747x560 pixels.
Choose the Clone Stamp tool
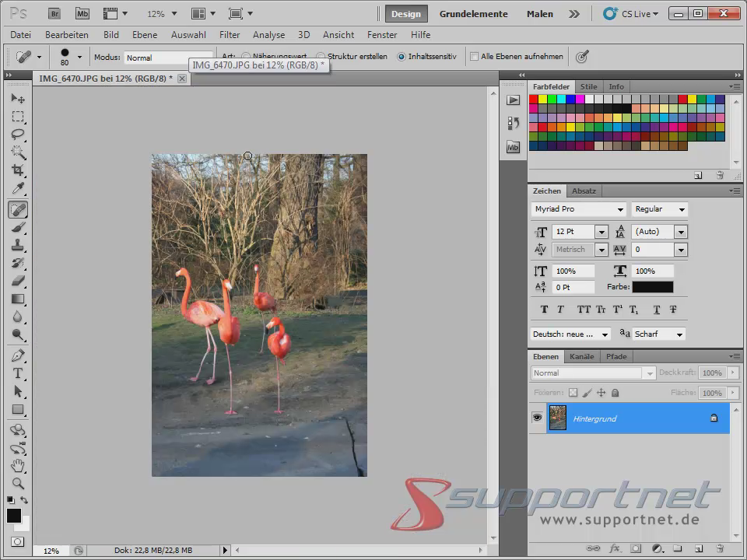click(18, 245)
